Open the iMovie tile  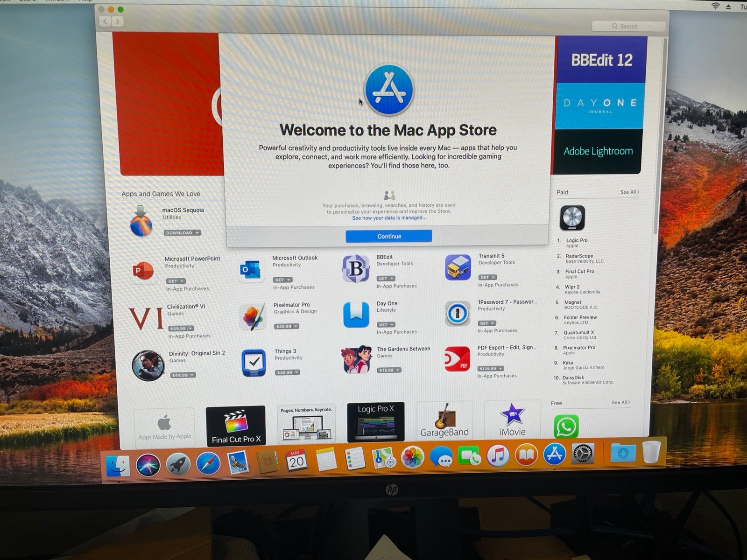513,420
